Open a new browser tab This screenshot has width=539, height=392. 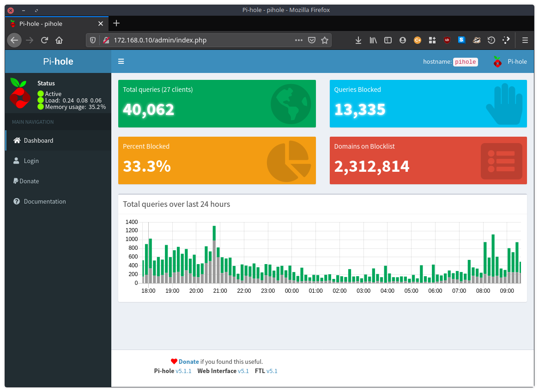[x=116, y=24]
